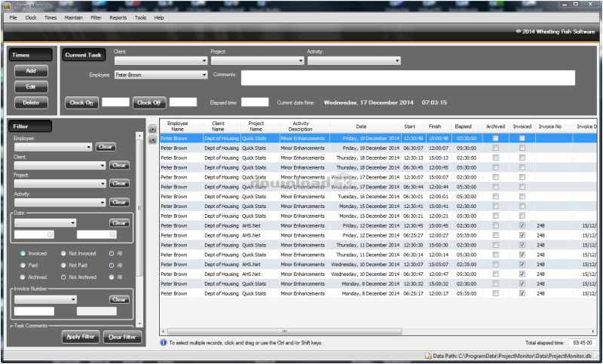Click the grid horizontal scrollbar right arrow
The width and height of the screenshot is (603, 364).
[594, 332]
